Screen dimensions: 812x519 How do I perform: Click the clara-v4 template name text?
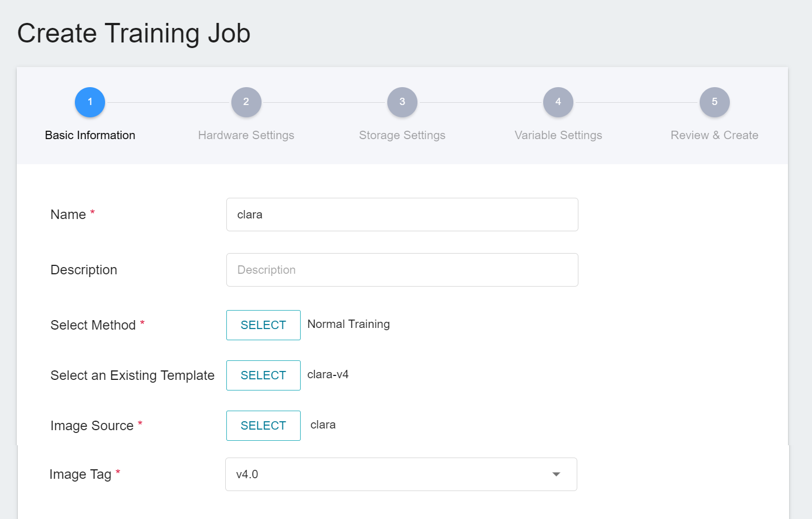[328, 374]
